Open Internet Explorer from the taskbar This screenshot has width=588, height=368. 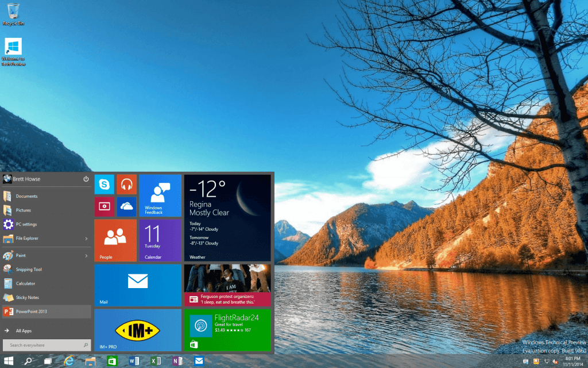point(69,361)
